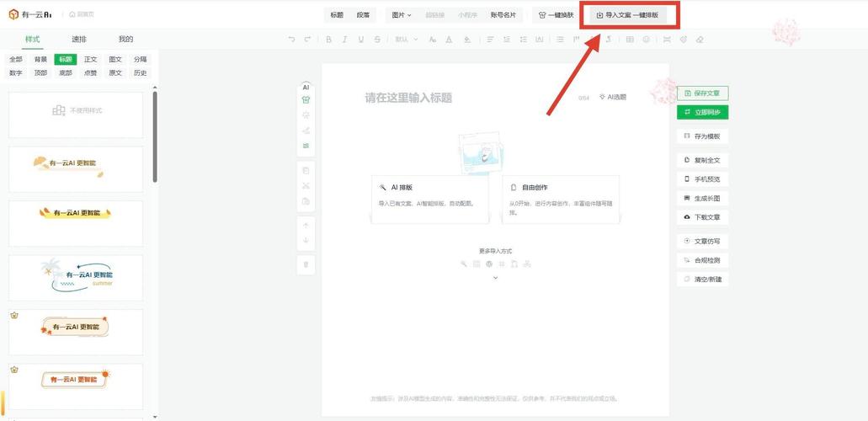
Task: Select the green 标题 style filter
Action: pyautogui.click(x=66, y=59)
